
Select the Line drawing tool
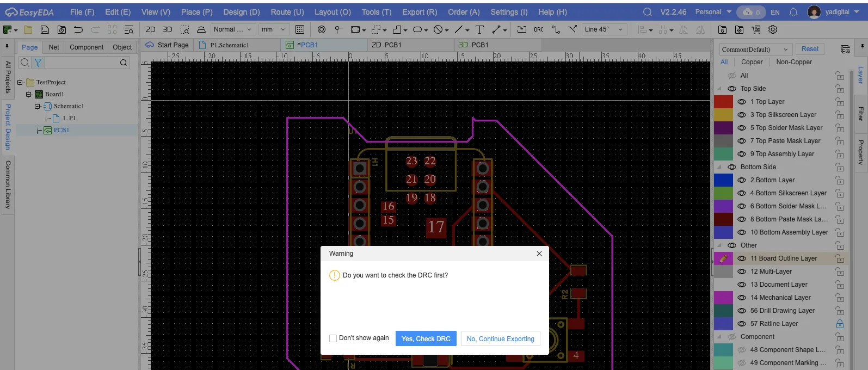459,29
